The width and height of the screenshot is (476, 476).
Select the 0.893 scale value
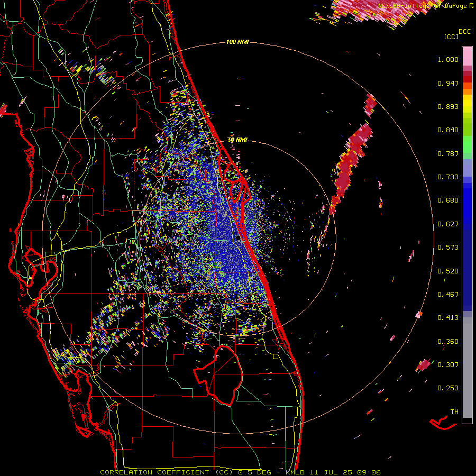(448, 106)
